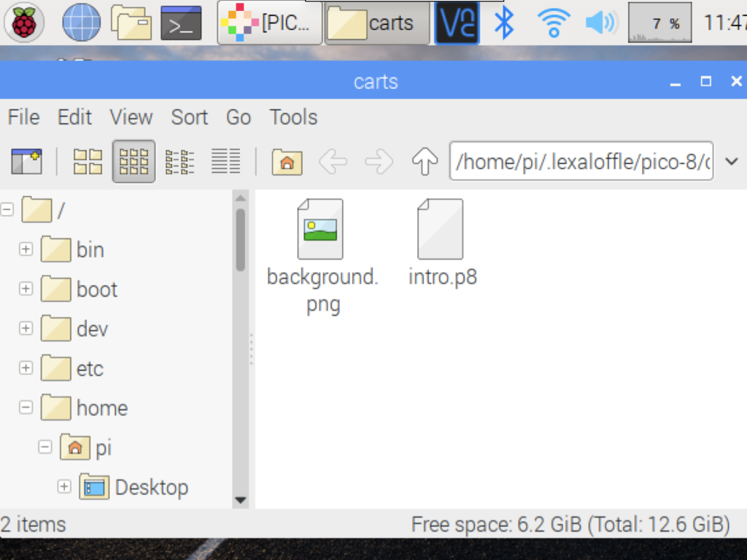Screen dimensions: 747x560
Task: Select the intro.p8 cart file
Action: point(442,244)
